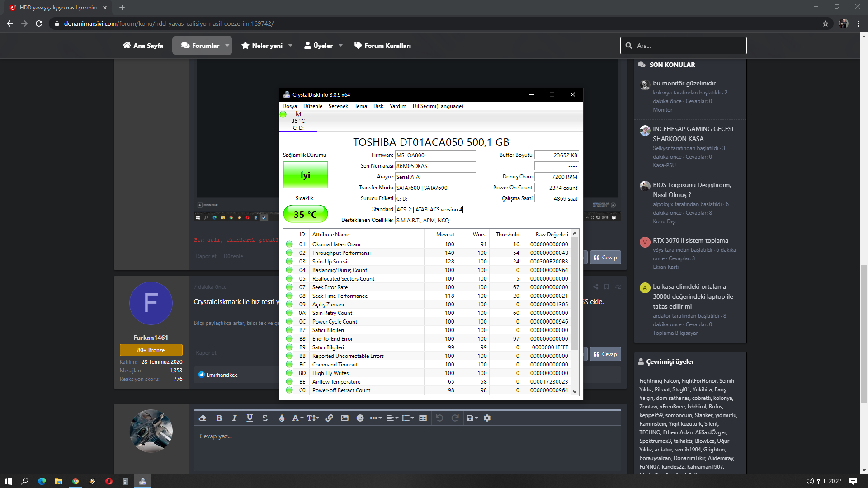Open the Yardım menu in CrystalDiskInfo

(398, 106)
